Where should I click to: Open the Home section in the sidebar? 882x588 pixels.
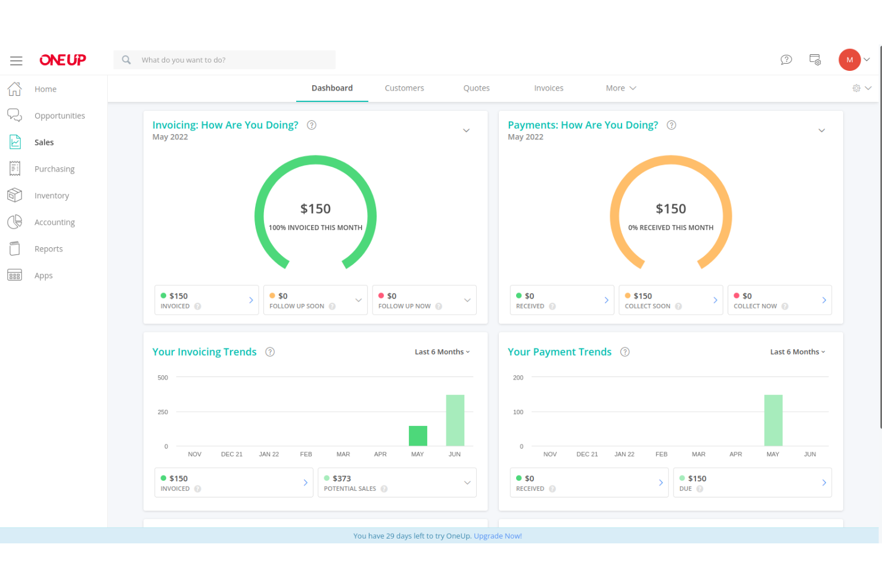(x=45, y=88)
